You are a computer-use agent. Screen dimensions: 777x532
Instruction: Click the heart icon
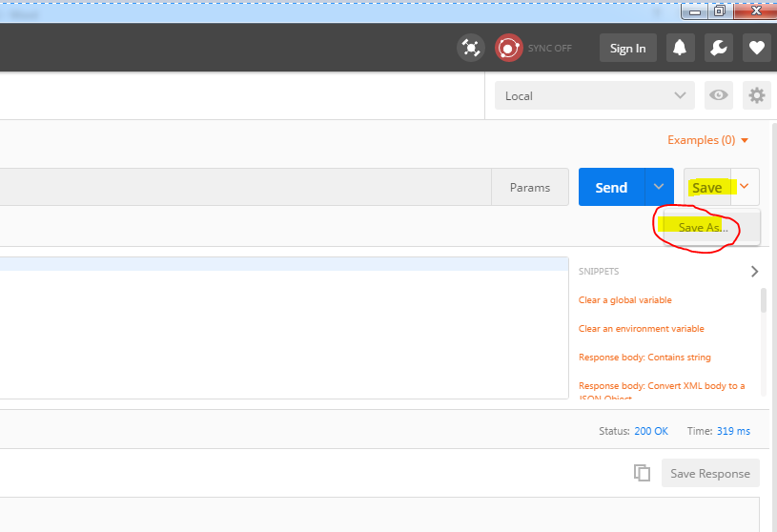pyautogui.click(x=757, y=48)
